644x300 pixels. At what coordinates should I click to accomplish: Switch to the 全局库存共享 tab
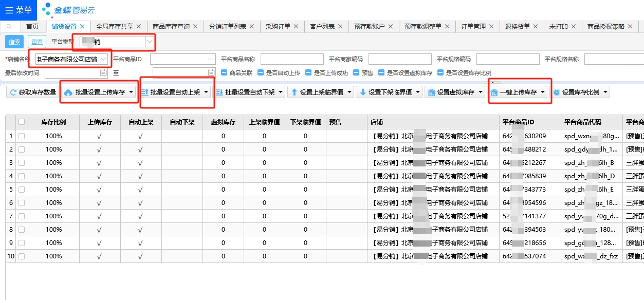click(115, 27)
